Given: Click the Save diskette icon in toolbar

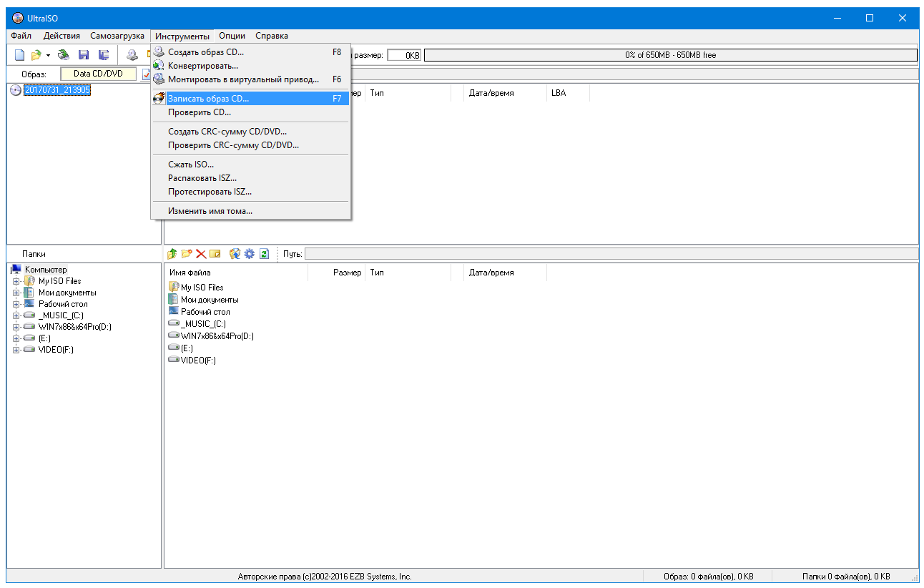Looking at the screenshot, I should point(84,55).
